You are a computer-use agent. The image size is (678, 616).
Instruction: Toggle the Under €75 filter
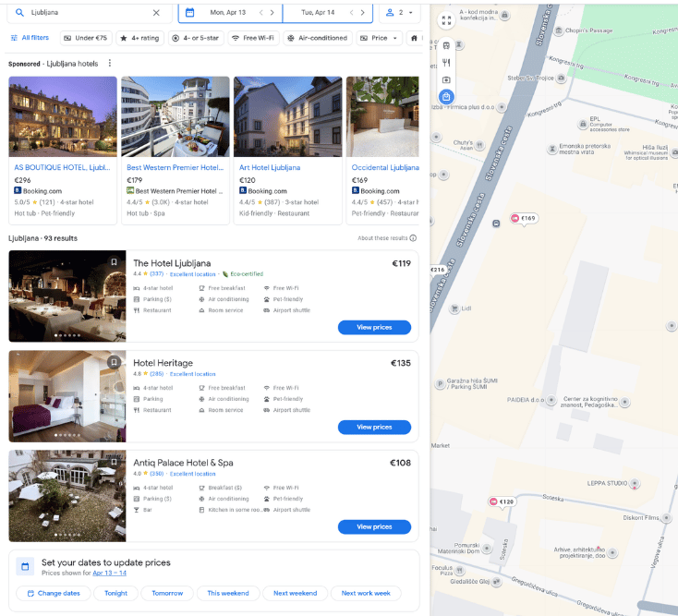click(x=85, y=38)
